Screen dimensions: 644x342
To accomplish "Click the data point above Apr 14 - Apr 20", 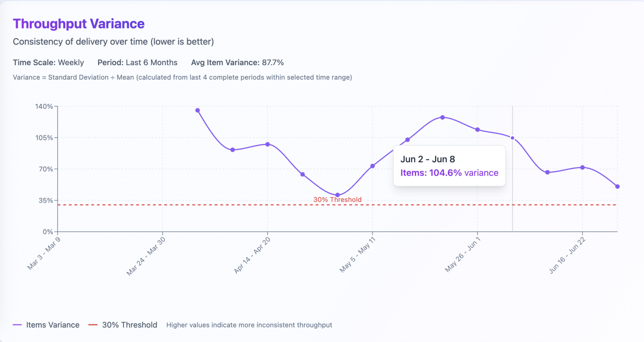I will (x=268, y=144).
